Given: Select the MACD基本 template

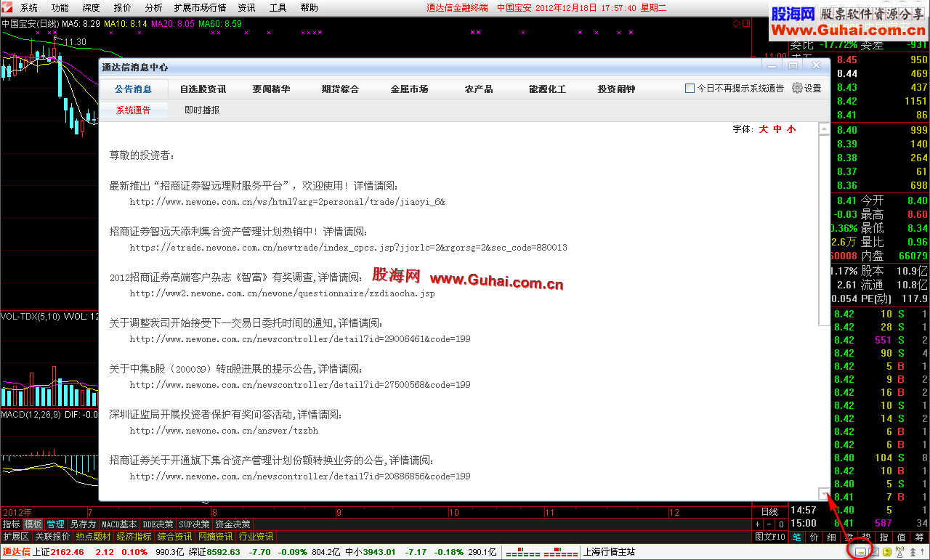Looking at the screenshot, I should tap(119, 524).
